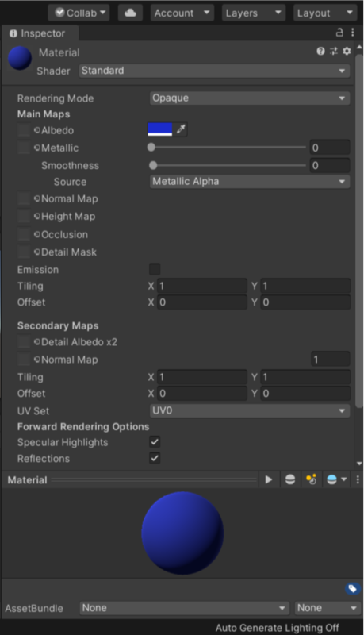The width and height of the screenshot is (364, 635).
Task: Toggle the preview lights icon
Action: click(x=311, y=479)
